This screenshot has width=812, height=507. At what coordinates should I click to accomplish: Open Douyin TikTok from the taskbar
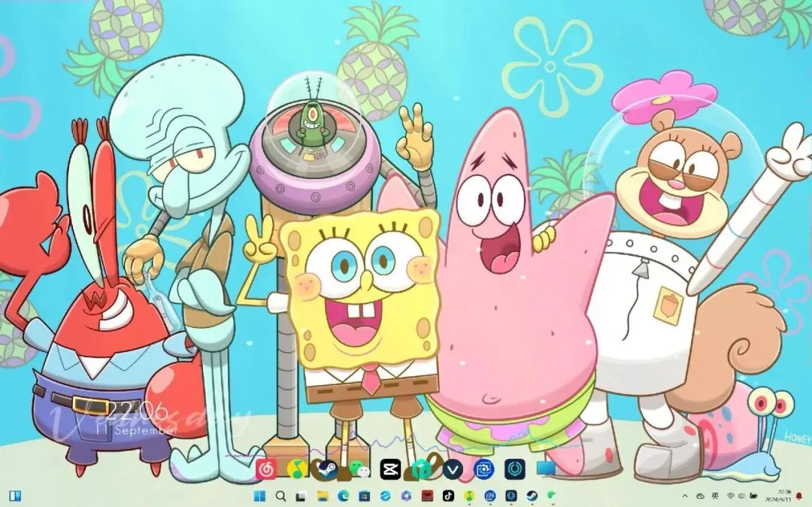point(448,496)
